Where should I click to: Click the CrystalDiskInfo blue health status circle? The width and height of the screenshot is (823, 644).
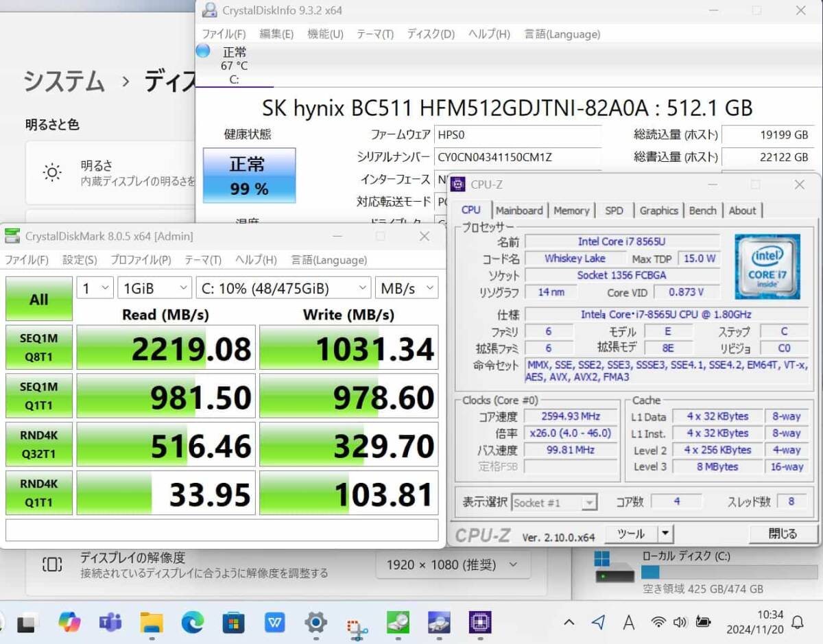[x=203, y=51]
